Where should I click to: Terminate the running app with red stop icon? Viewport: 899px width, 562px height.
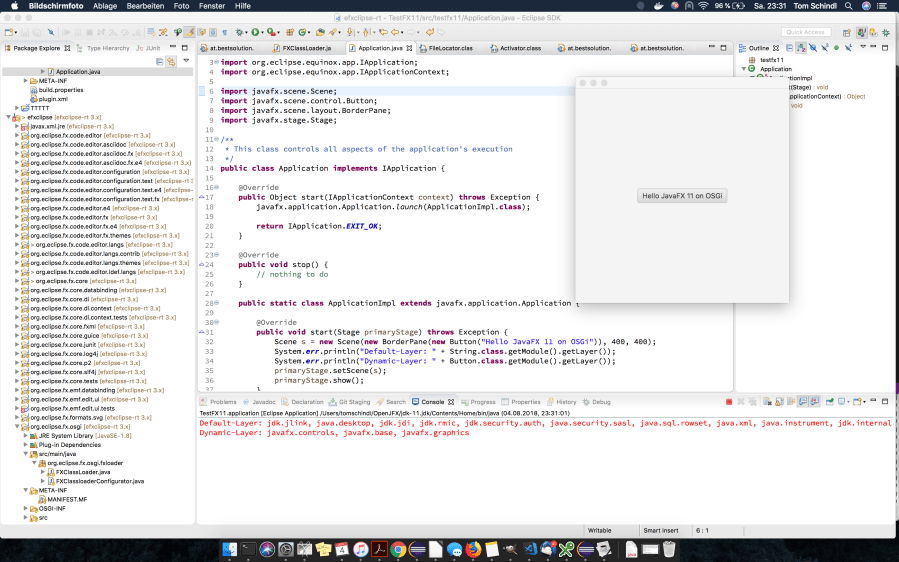(x=728, y=402)
